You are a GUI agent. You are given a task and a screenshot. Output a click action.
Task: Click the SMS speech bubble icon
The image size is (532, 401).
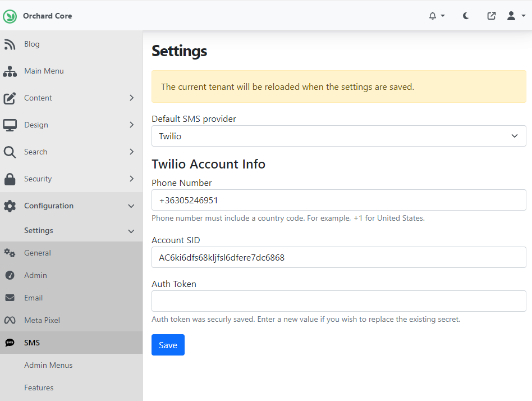[10, 343]
